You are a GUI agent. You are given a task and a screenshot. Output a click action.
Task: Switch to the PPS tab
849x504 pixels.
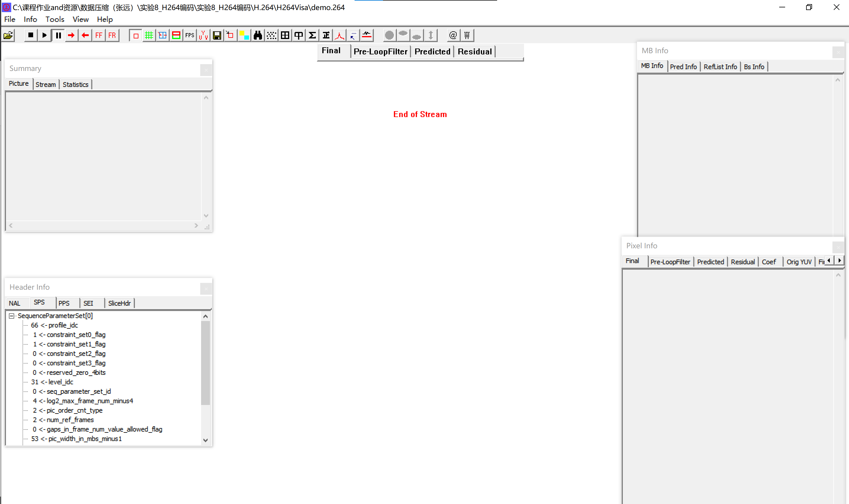point(64,303)
